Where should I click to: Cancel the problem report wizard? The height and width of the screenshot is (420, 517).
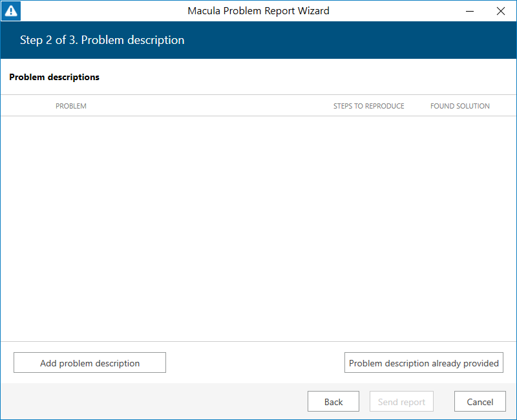tap(480, 401)
